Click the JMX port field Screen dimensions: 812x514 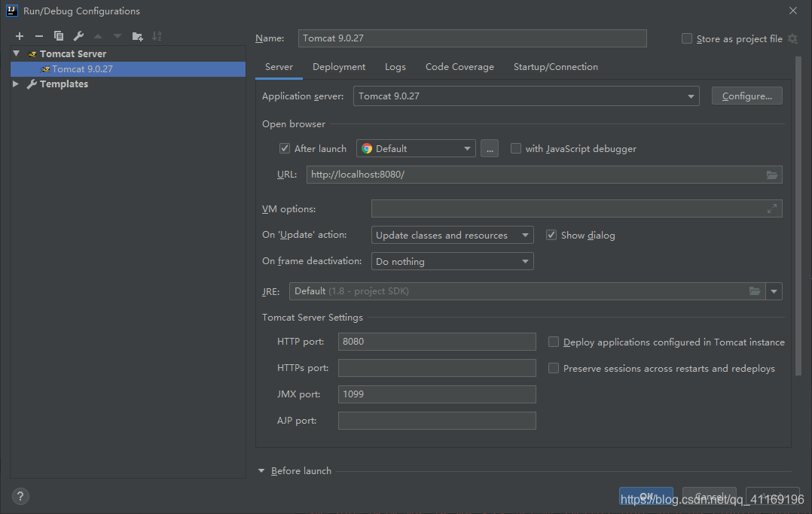click(437, 394)
